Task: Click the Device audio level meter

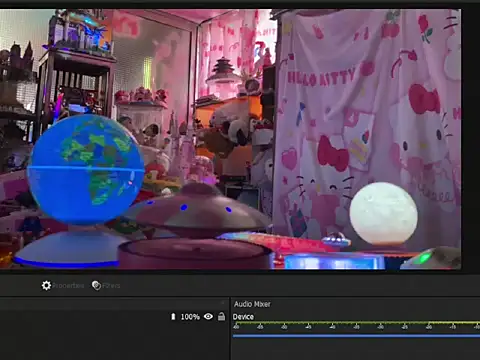Action: tap(356, 325)
